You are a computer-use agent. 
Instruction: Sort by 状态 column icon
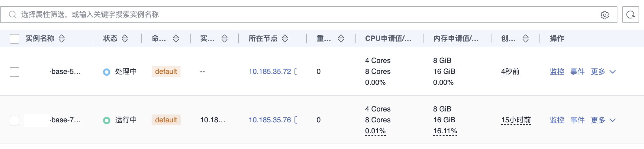125,38
